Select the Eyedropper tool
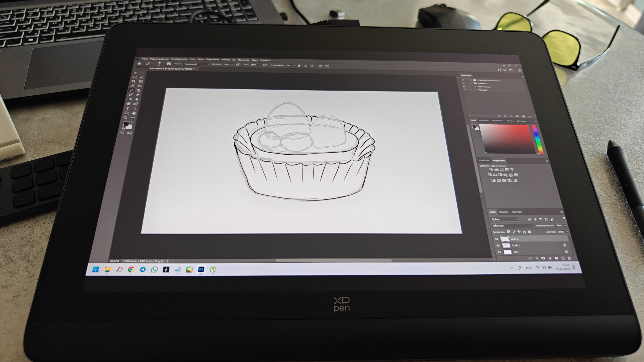644x362 pixels. coord(133,86)
